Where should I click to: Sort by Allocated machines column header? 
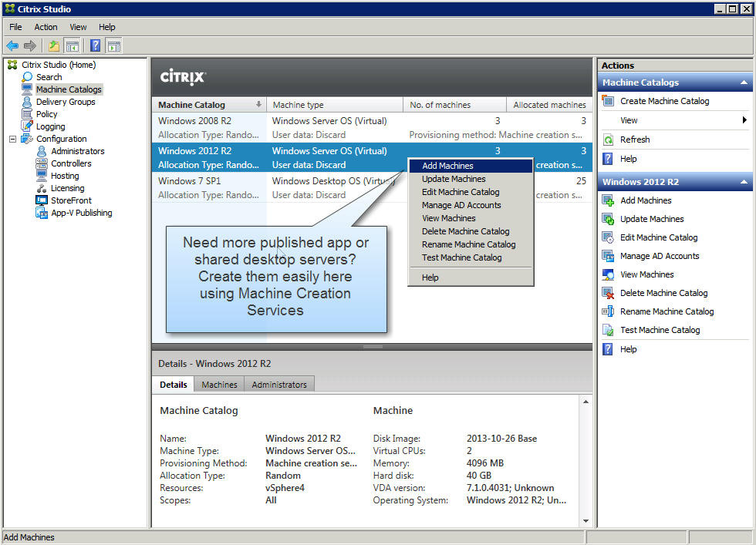coord(549,105)
